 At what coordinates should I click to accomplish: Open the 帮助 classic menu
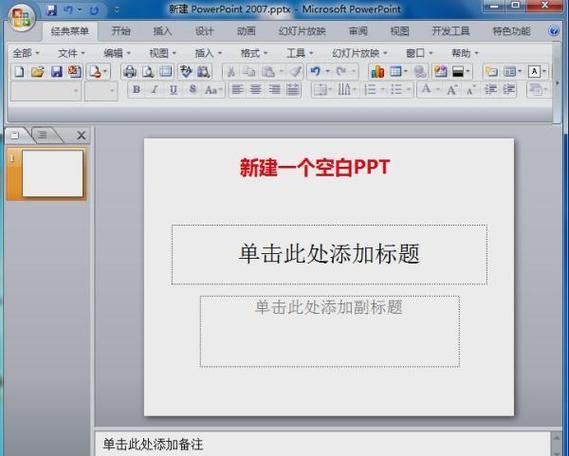pyautogui.click(x=465, y=53)
